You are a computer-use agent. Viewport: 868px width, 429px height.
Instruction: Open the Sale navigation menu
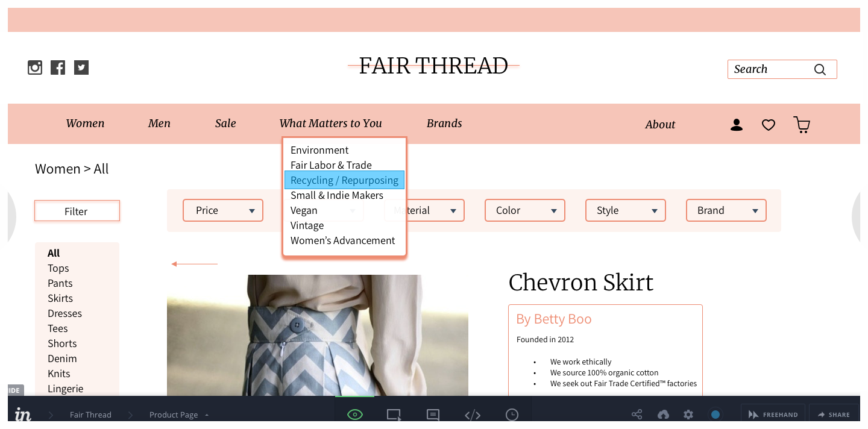click(225, 124)
